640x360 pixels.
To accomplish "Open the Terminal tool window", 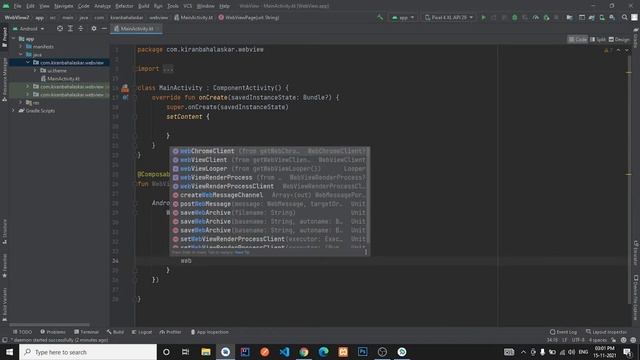I will pyautogui.click(x=87, y=332).
